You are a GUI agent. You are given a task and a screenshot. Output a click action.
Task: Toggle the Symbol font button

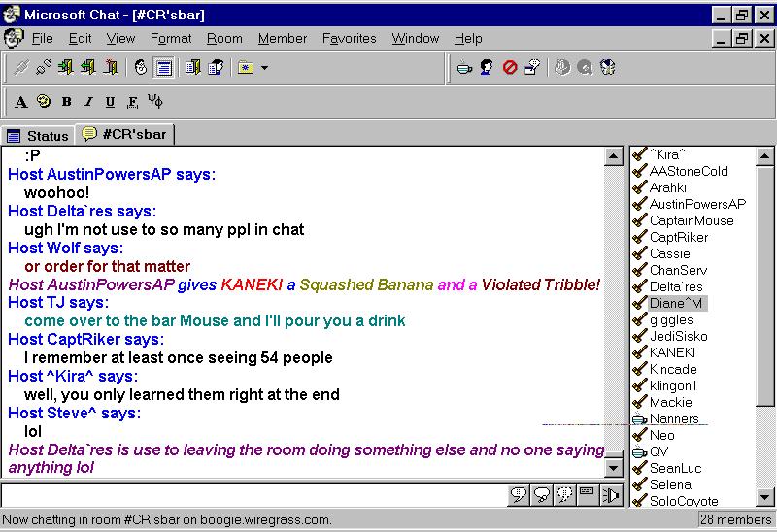pyautogui.click(x=155, y=102)
